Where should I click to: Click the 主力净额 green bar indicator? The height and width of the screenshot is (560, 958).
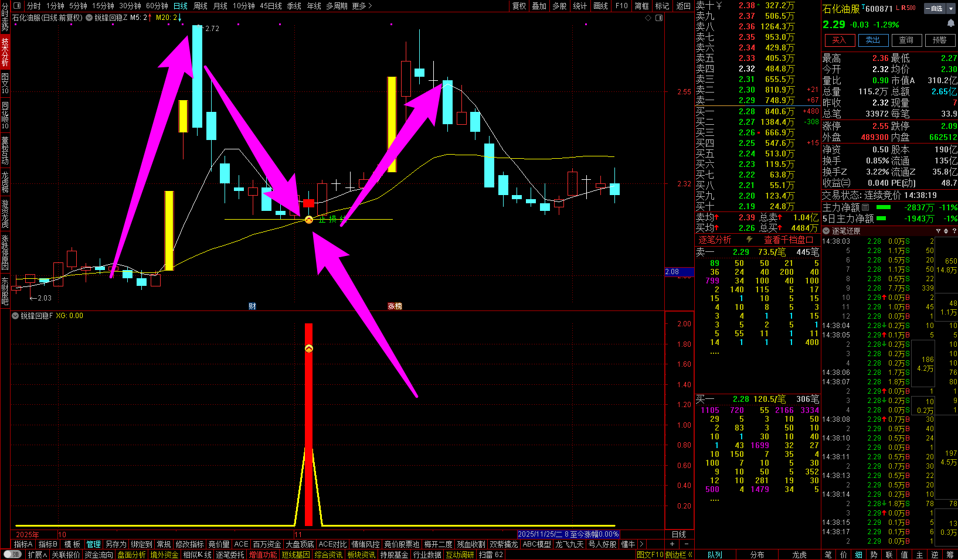(x=883, y=207)
